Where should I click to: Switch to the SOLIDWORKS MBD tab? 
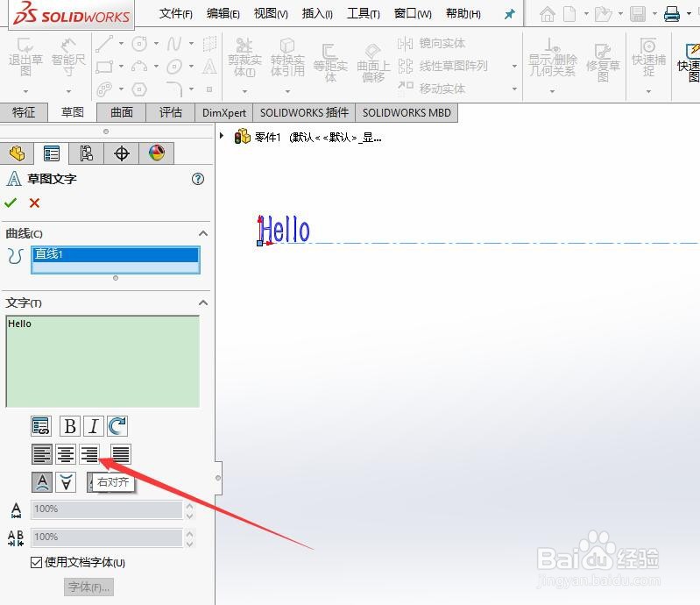click(x=407, y=112)
